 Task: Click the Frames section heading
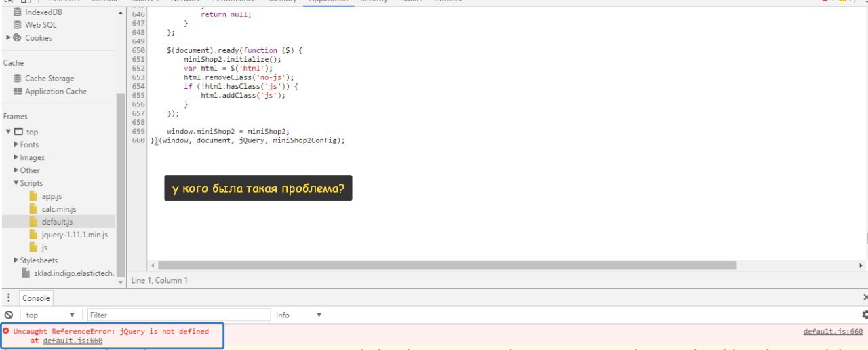[16, 117]
